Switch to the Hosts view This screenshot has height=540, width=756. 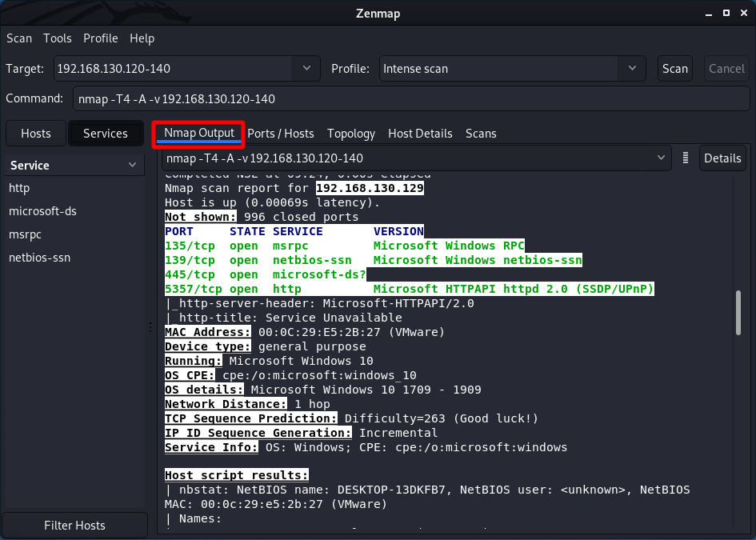point(36,133)
